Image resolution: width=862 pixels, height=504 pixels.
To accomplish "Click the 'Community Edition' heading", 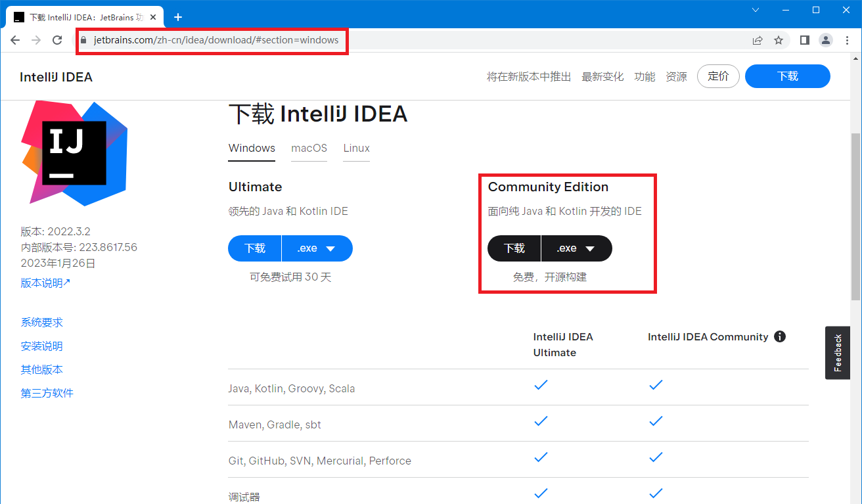I will coord(548,187).
